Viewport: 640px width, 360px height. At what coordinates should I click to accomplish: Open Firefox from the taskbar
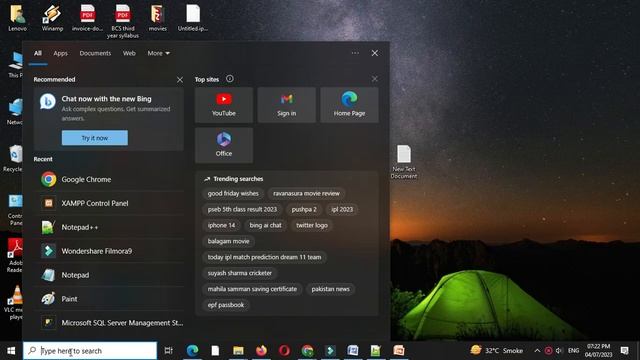point(261,351)
